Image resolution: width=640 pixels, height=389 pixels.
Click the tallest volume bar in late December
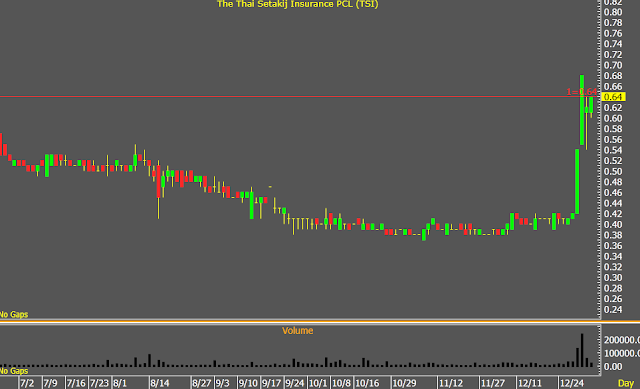(582, 350)
